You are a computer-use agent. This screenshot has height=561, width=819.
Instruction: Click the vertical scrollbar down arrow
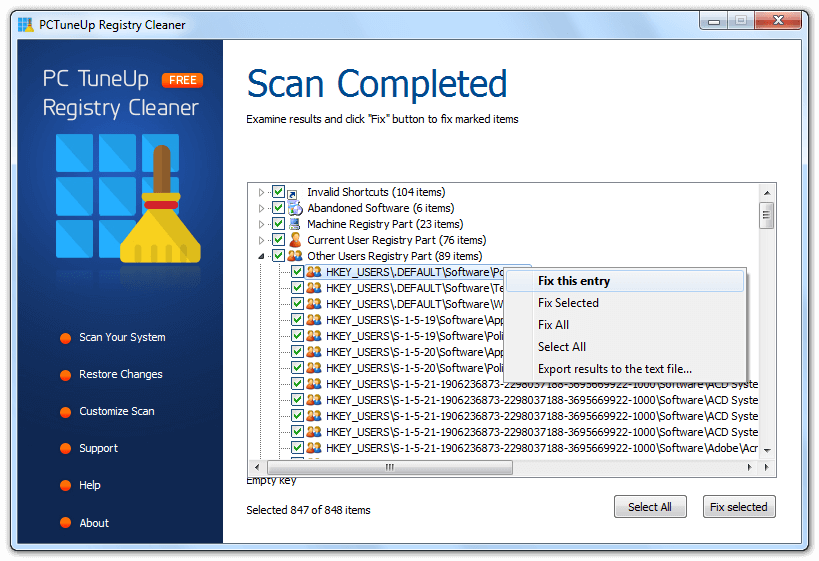click(767, 450)
